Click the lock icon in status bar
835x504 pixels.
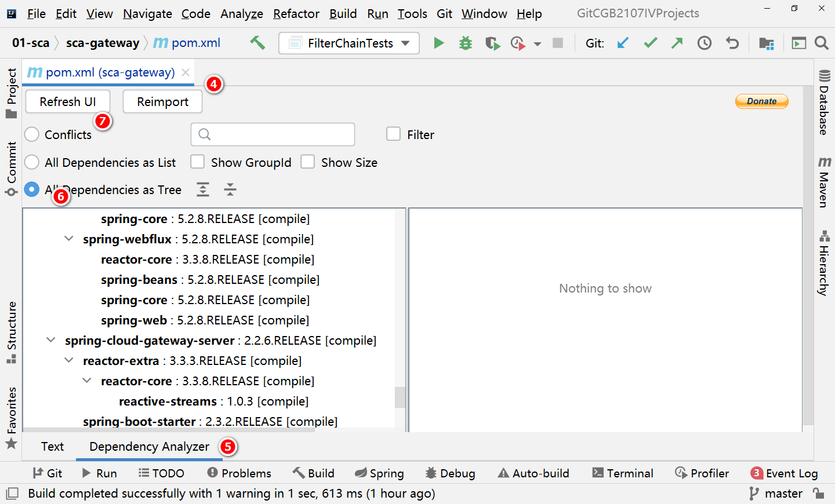point(819,494)
